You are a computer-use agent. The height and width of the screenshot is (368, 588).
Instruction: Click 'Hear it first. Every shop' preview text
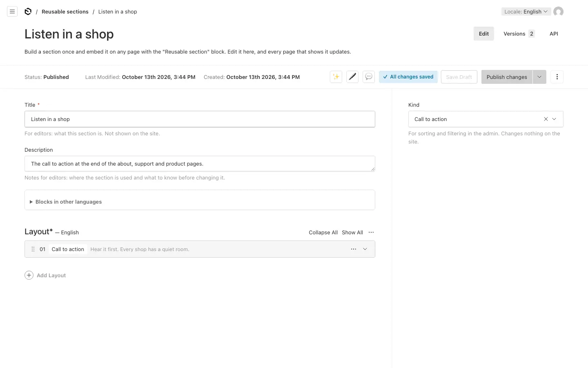coord(140,249)
